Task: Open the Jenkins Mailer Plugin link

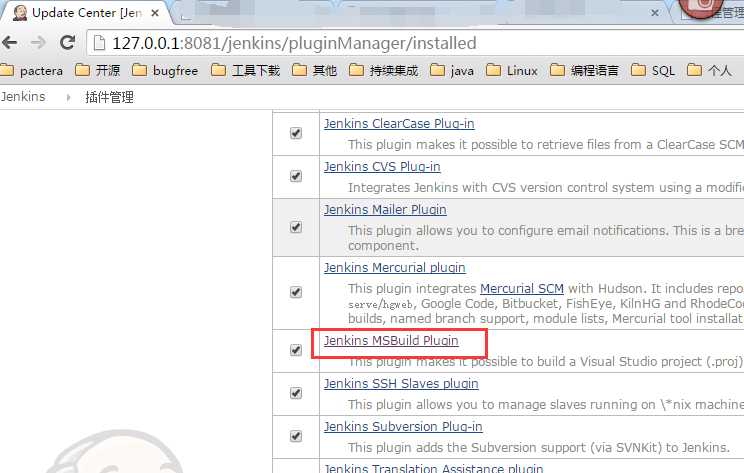Action: pyautogui.click(x=385, y=210)
